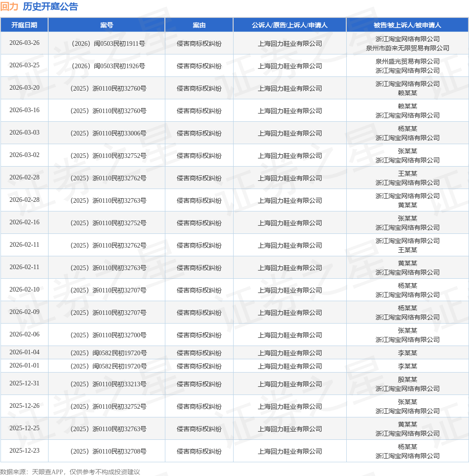Select the date cell 2026-03-16
This screenshot has height=476, width=469.
(24, 110)
